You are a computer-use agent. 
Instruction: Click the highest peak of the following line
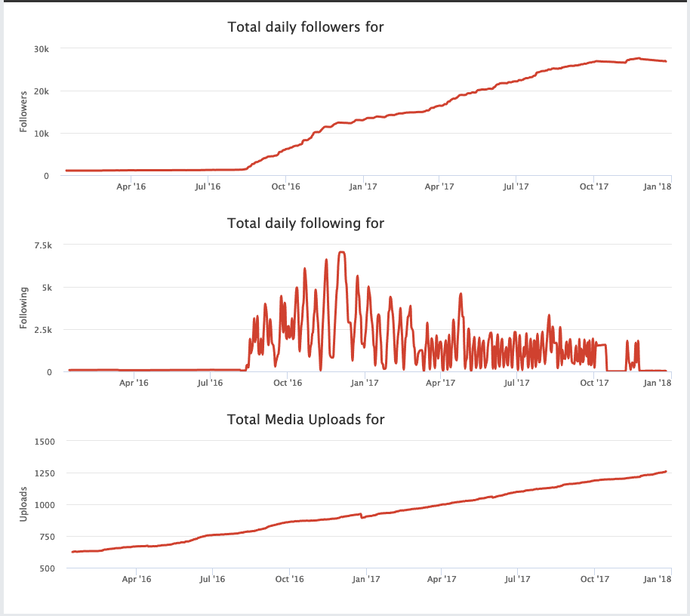click(x=341, y=252)
